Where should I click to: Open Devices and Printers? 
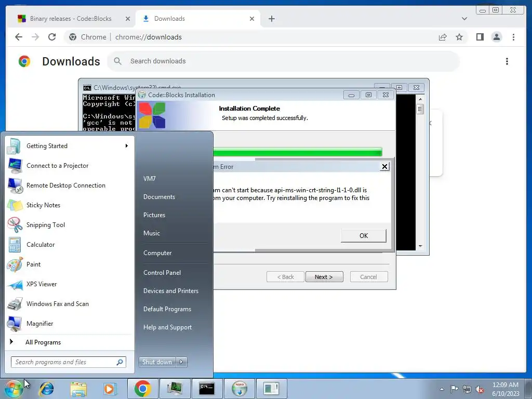point(171,291)
